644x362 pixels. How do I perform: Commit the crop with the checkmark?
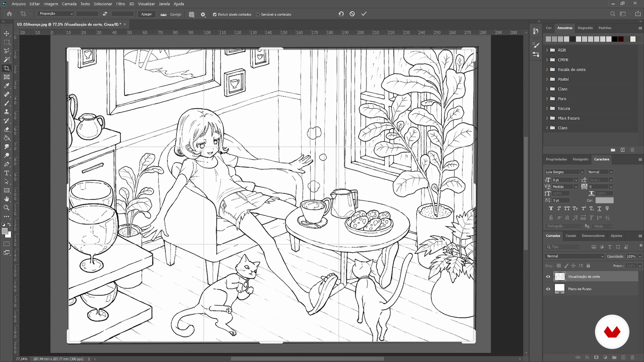click(x=364, y=14)
